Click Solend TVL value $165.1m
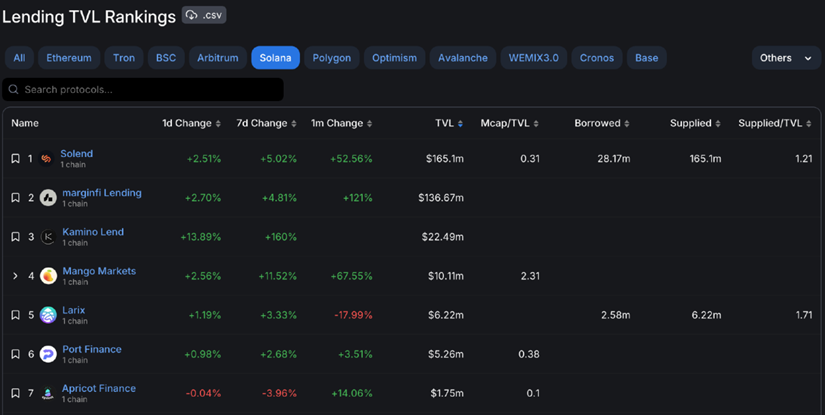 (x=445, y=158)
